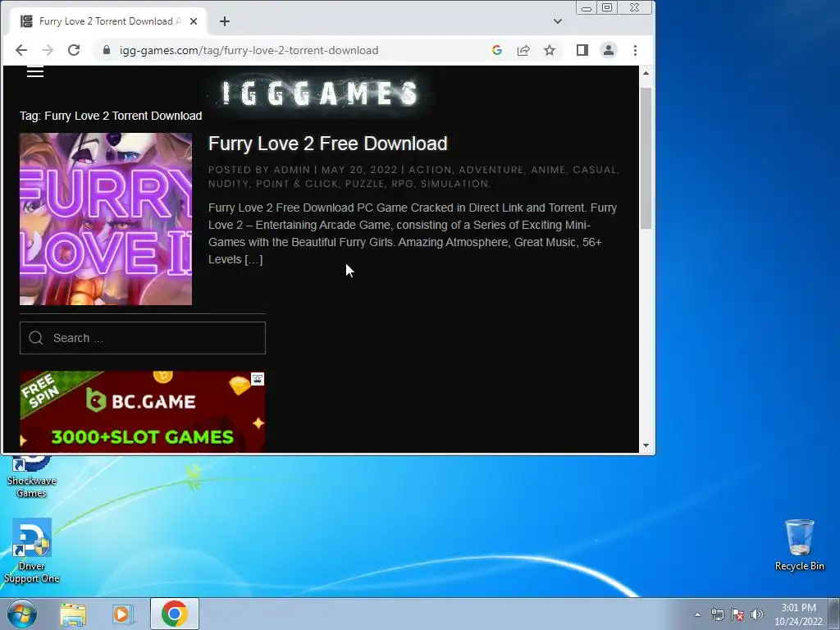840x630 pixels.
Task: Click the Furry Love II thumbnail image
Action: (106, 219)
